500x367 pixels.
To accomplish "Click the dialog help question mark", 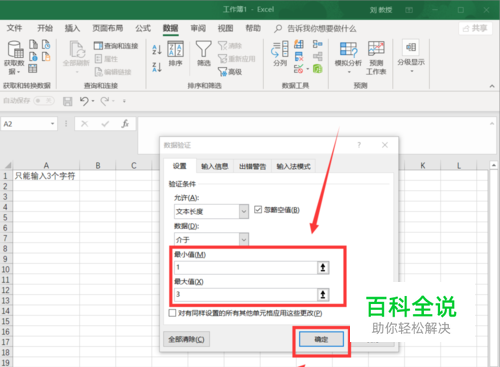I will pyautogui.click(x=359, y=145).
